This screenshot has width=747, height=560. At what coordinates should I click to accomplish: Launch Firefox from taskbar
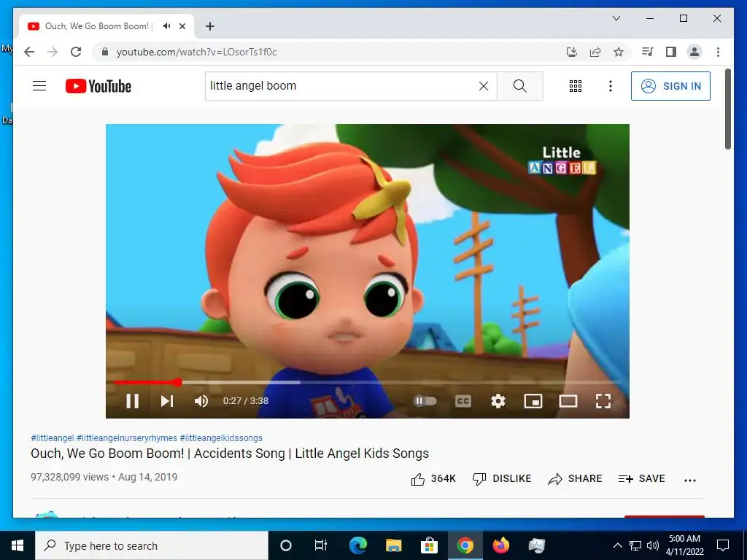click(500, 545)
